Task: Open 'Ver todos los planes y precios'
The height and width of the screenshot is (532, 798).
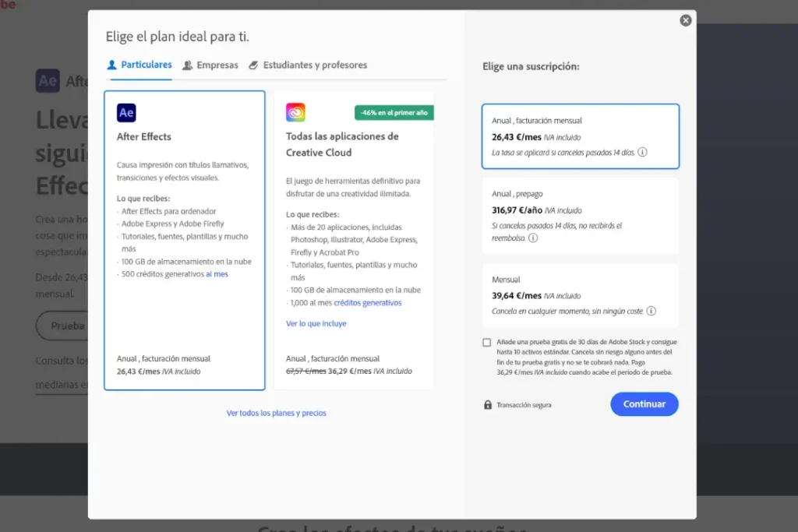Action: 276,414
